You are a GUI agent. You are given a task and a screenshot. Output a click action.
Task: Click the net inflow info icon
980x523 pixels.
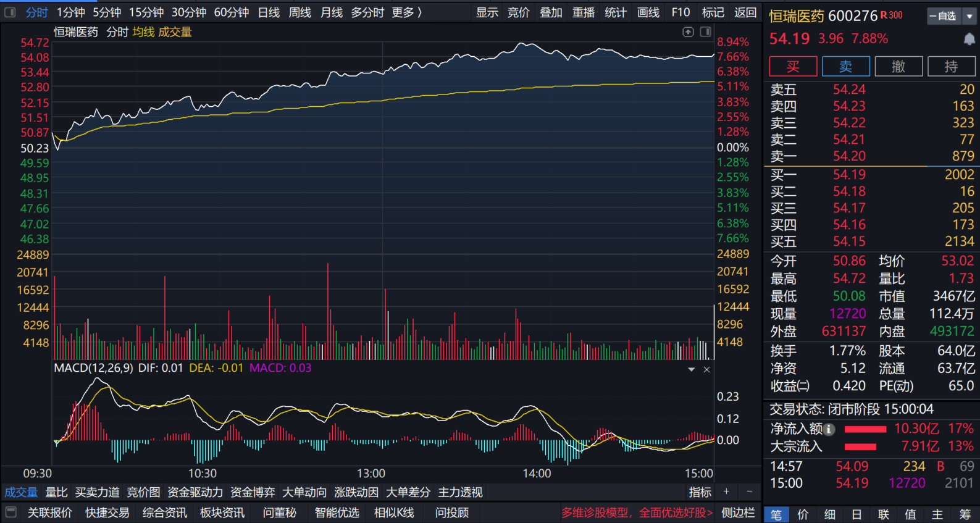point(829,429)
